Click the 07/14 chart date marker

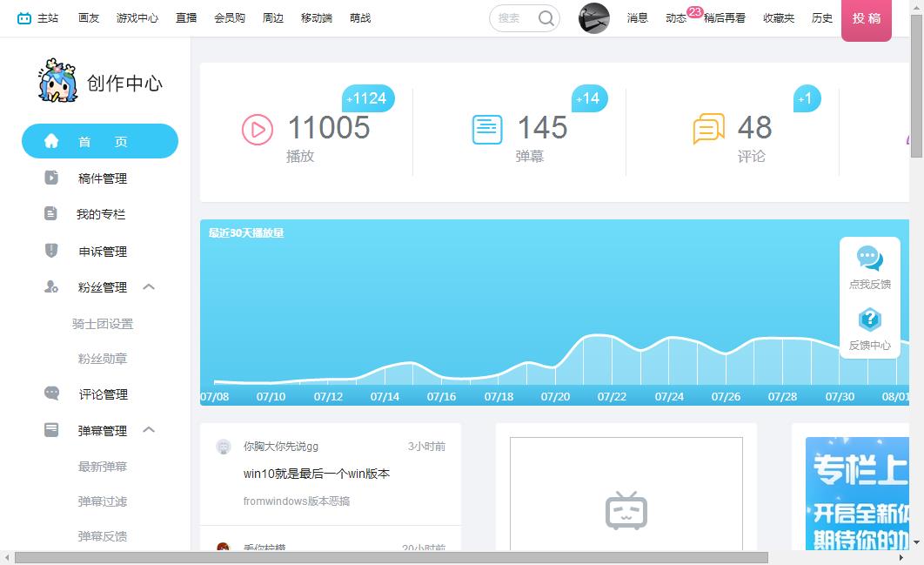pyautogui.click(x=385, y=397)
